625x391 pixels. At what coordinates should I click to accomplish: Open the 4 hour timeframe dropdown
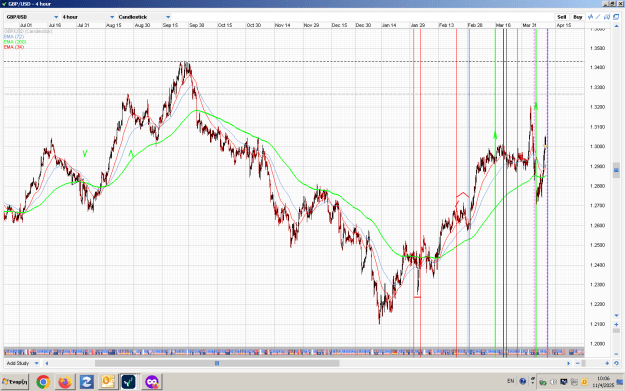pyautogui.click(x=88, y=17)
